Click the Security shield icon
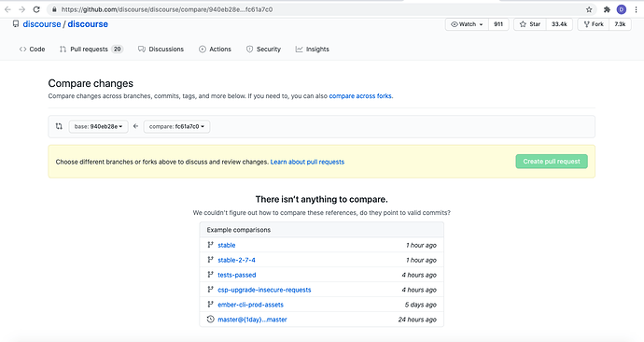The height and width of the screenshot is (342, 644). point(249,49)
